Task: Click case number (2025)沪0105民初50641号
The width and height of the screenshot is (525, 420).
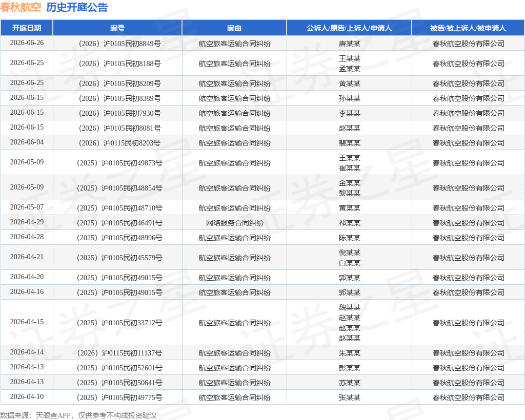Action: (119, 383)
